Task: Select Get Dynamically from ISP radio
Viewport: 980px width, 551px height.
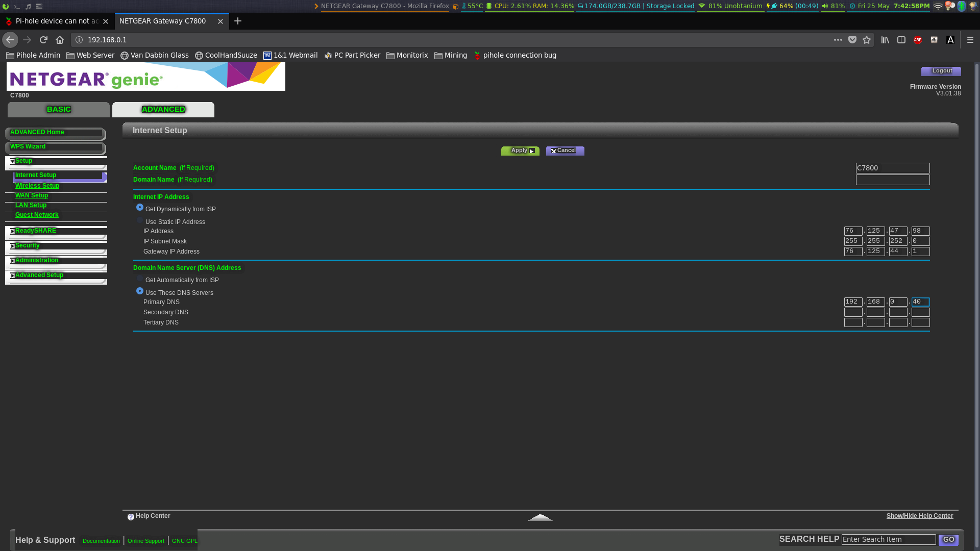Action: (140, 208)
